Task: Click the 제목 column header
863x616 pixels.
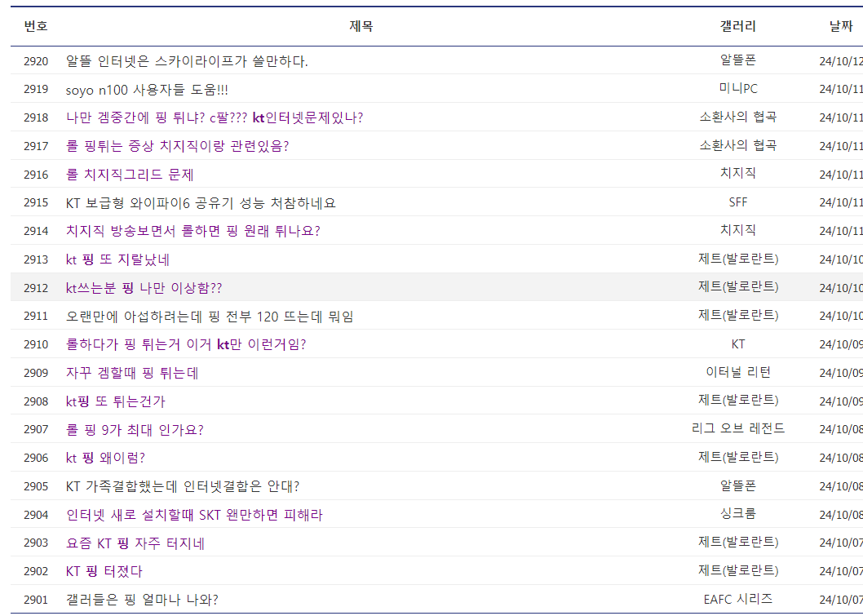Action: 361,26
